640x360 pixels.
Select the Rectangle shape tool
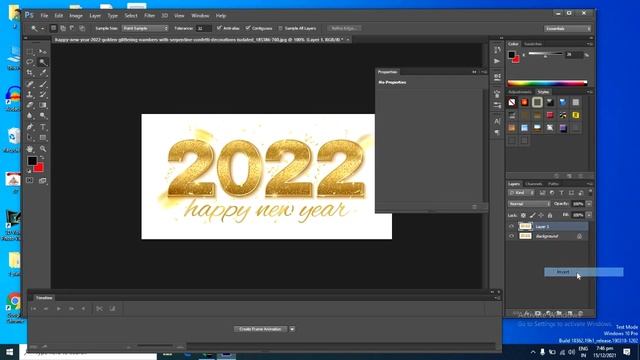(x=43, y=138)
